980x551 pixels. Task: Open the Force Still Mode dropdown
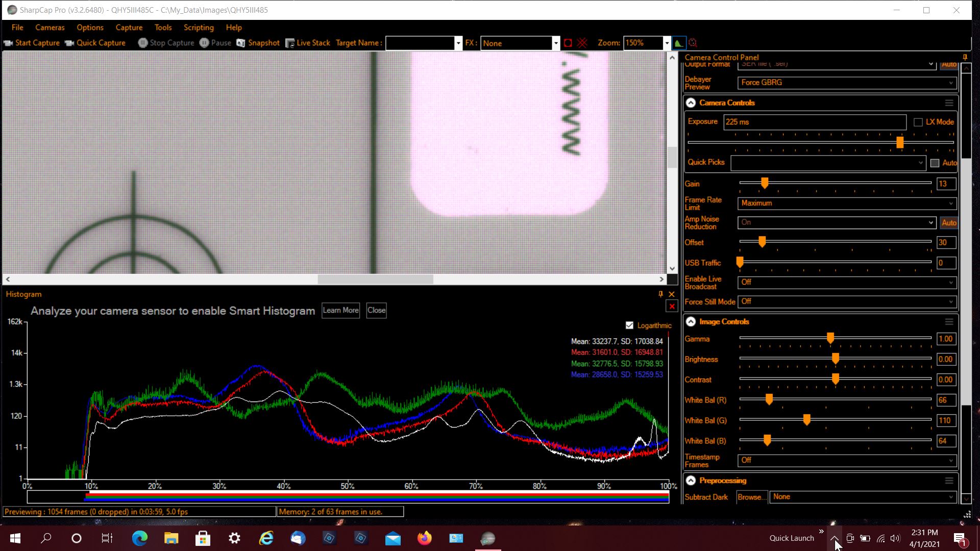click(x=847, y=302)
